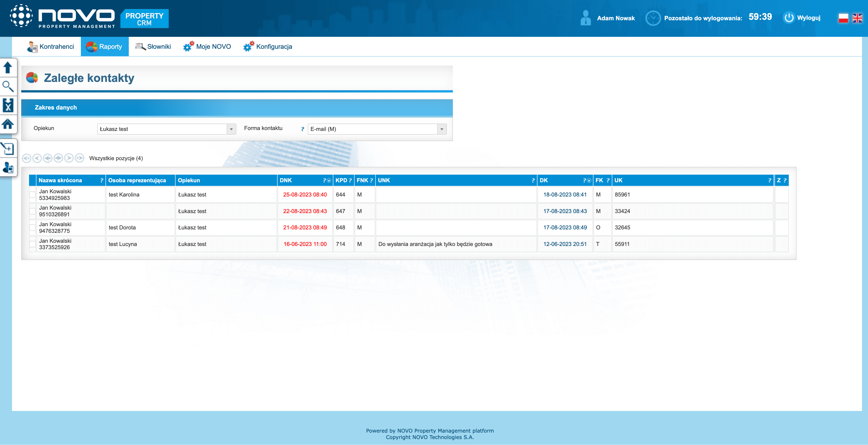Tick the checkbox for Jan Kowalski 3373525926
The image size is (868, 445).
point(33,244)
